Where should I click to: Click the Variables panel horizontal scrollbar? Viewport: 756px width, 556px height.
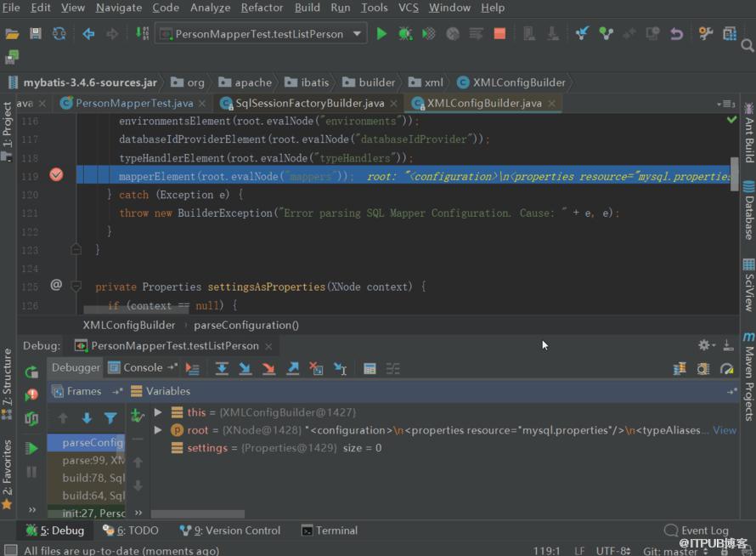point(198,514)
